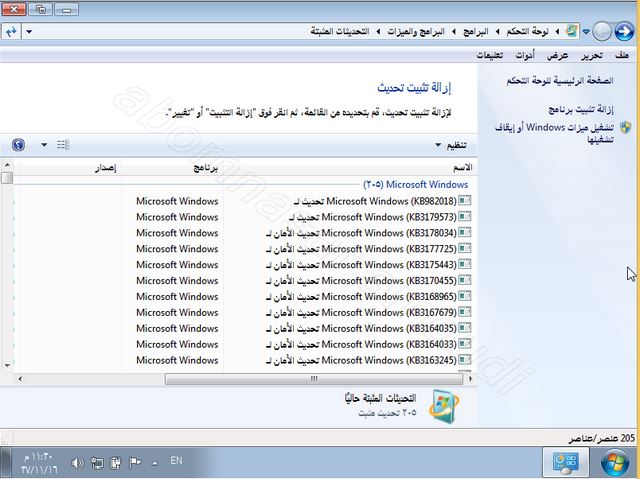Click breadcrumb لوحة التحكم
This screenshot has width=640, height=479.
tap(527, 31)
